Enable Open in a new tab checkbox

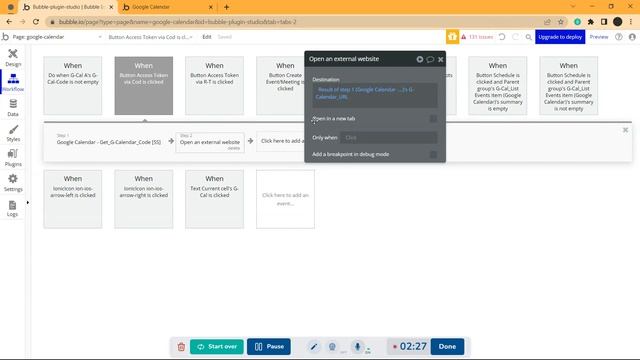433,119
